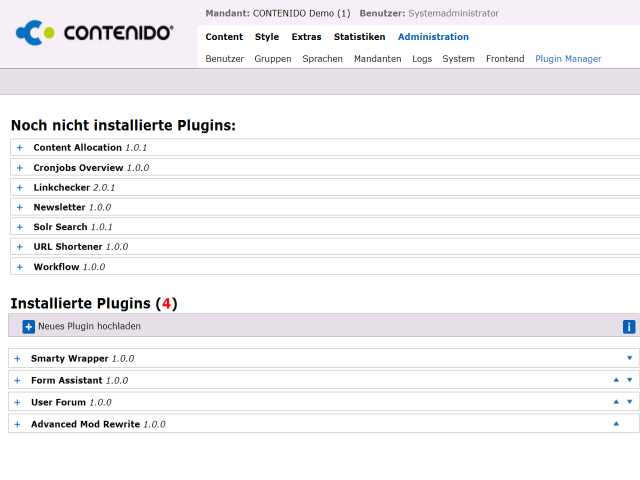Expand Workflow plus sign
640x480 pixels.
(20, 267)
